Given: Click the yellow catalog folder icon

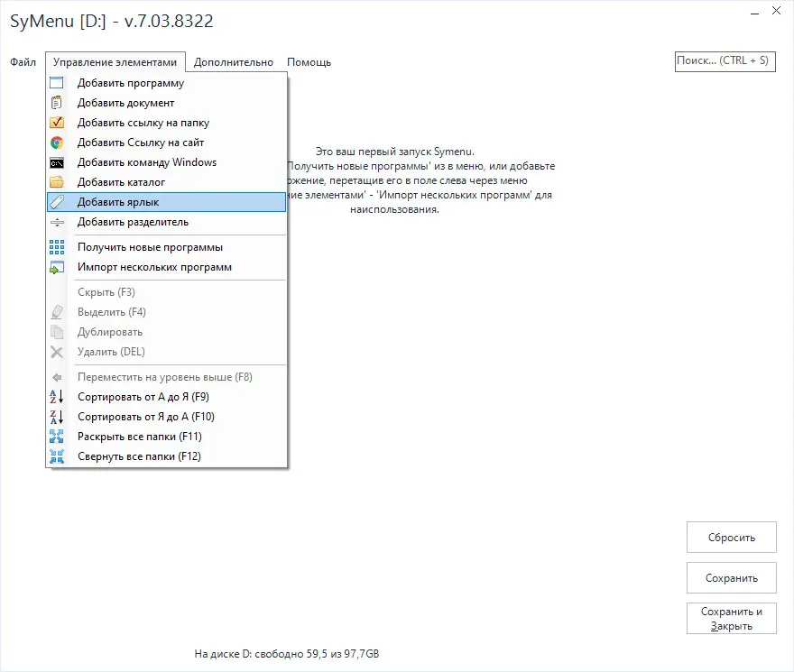Looking at the screenshot, I should click(57, 182).
